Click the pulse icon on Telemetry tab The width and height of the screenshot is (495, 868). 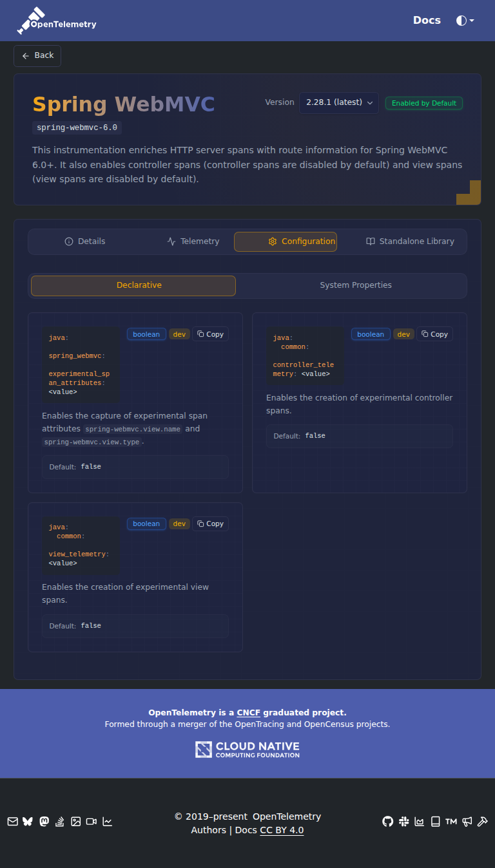(x=171, y=241)
